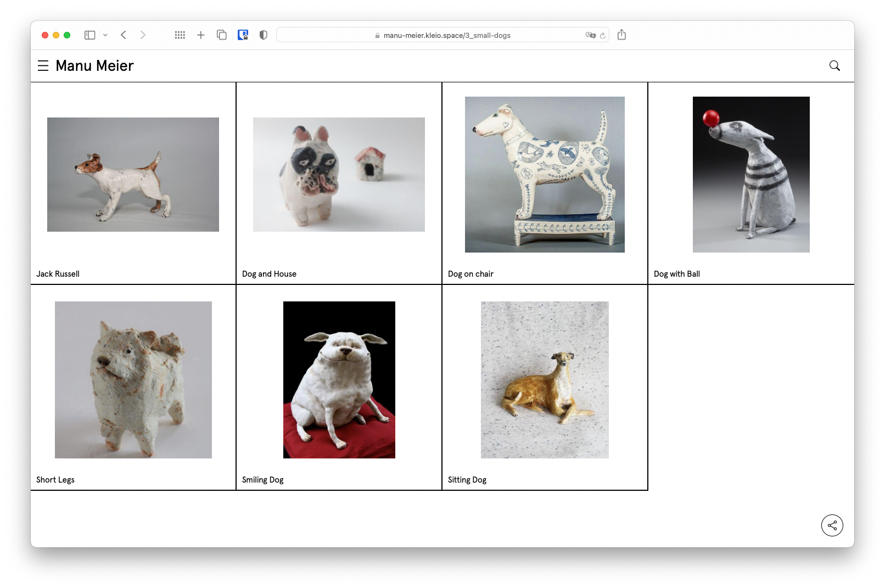Open a new tab with plus icon
Viewport: 885px width, 588px height.
coord(201,35)
